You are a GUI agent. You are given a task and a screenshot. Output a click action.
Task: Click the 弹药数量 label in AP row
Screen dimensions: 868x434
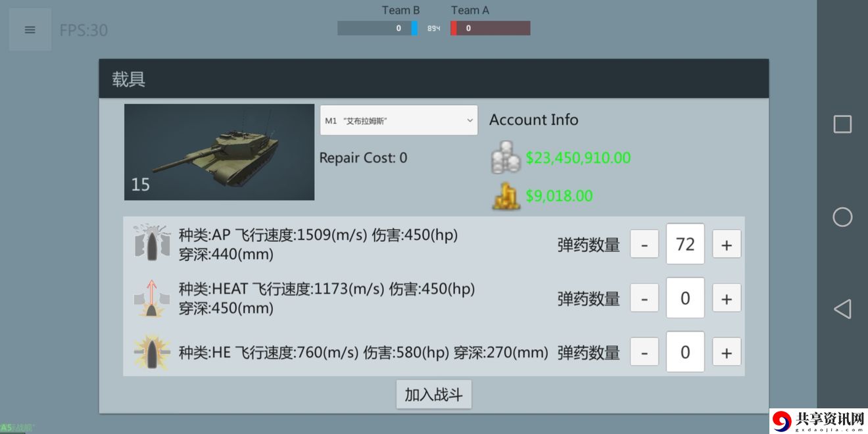pos(589,245)
